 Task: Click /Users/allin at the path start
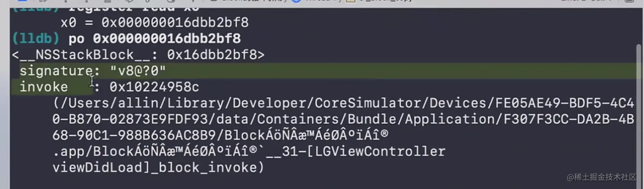[93, 103]
